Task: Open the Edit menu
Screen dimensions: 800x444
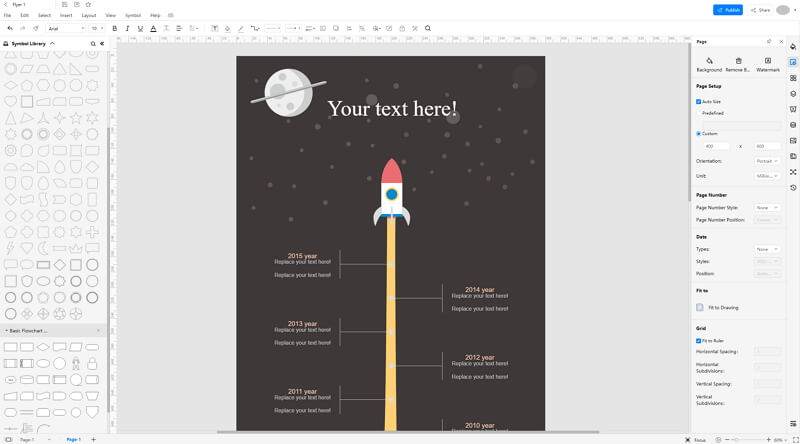Action: click(x=24, y=15)
